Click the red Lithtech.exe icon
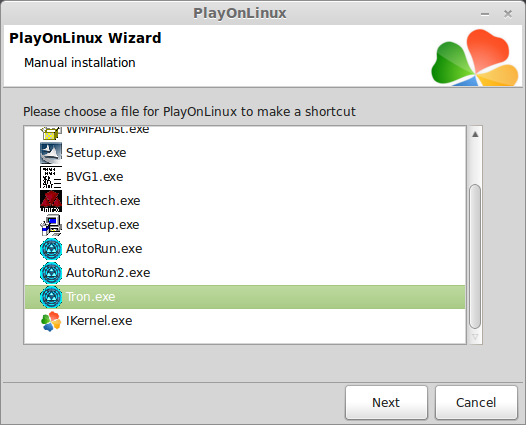Image resolution: width=526 pixels, height=425 pixels. click(51, 201)
